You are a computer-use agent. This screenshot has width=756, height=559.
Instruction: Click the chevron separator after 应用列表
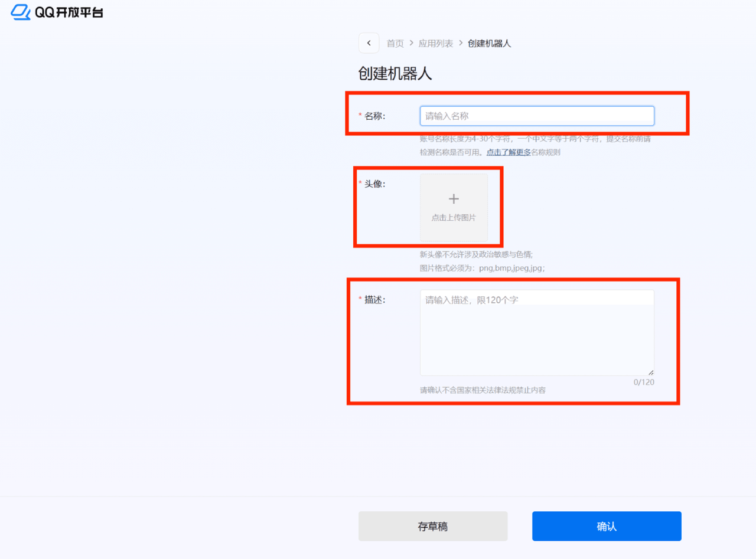point(461,44)
